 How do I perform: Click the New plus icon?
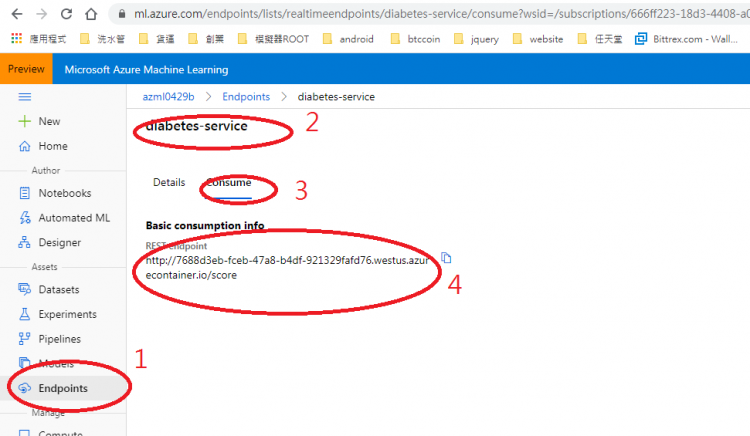tap(25, 121)
